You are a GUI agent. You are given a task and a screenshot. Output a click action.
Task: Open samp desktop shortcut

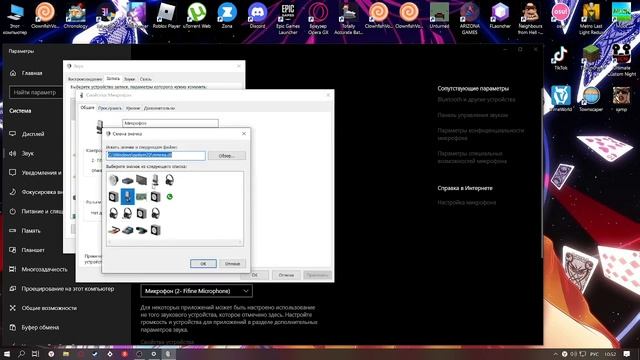(x=621, y=99)
